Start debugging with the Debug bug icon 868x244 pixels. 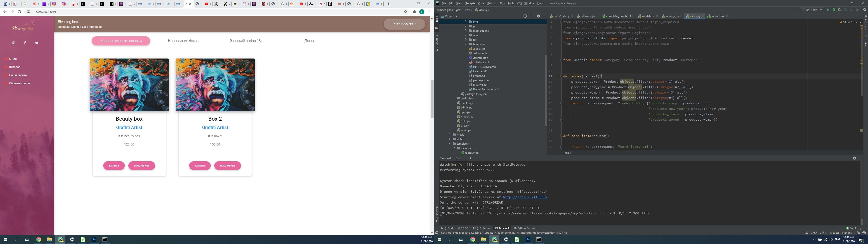pos(834,10)
